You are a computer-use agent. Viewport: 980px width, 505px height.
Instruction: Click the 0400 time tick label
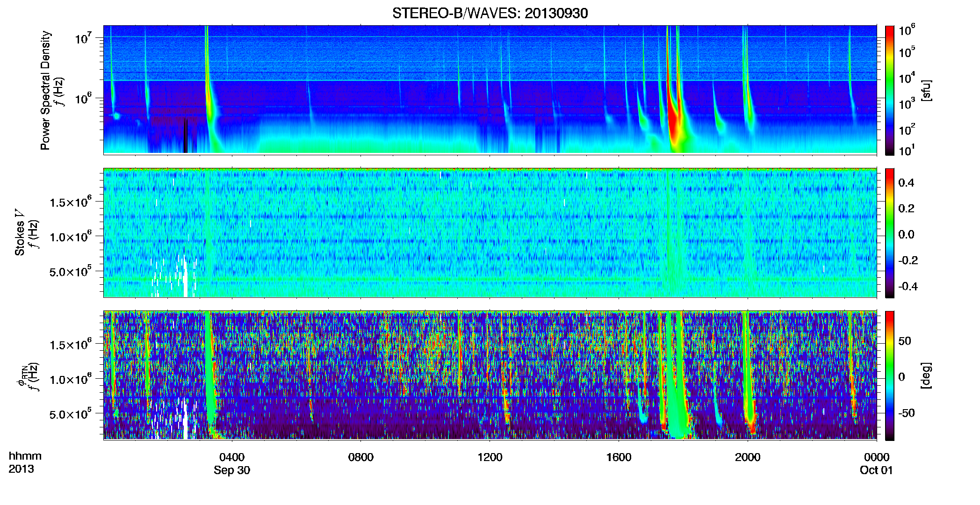click(232, 457)
